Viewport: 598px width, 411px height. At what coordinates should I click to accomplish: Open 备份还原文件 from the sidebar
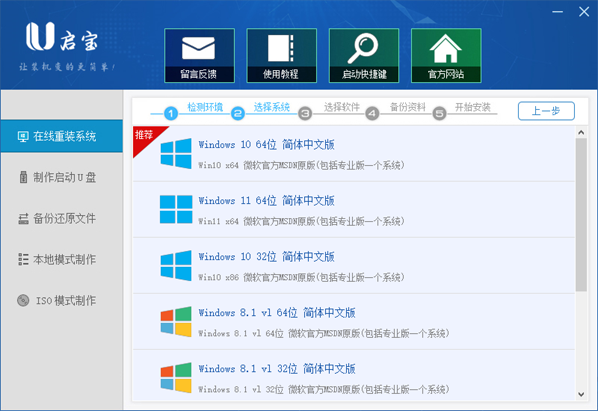61,218
